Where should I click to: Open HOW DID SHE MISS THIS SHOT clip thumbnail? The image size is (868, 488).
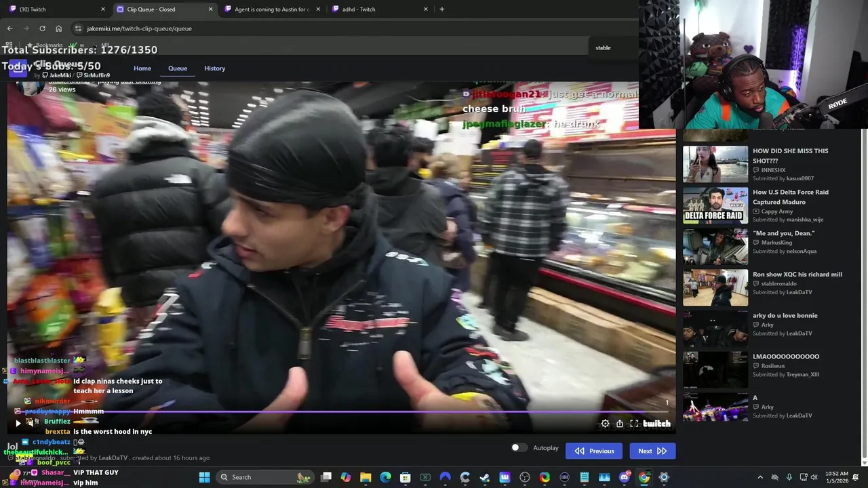coord(715,164)
